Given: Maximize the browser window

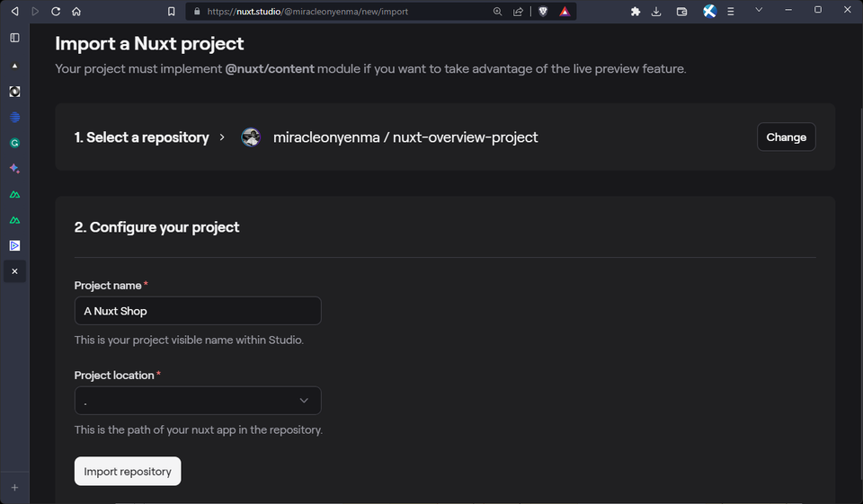Looking at the screenshot, I should click(x=818, y=9).
